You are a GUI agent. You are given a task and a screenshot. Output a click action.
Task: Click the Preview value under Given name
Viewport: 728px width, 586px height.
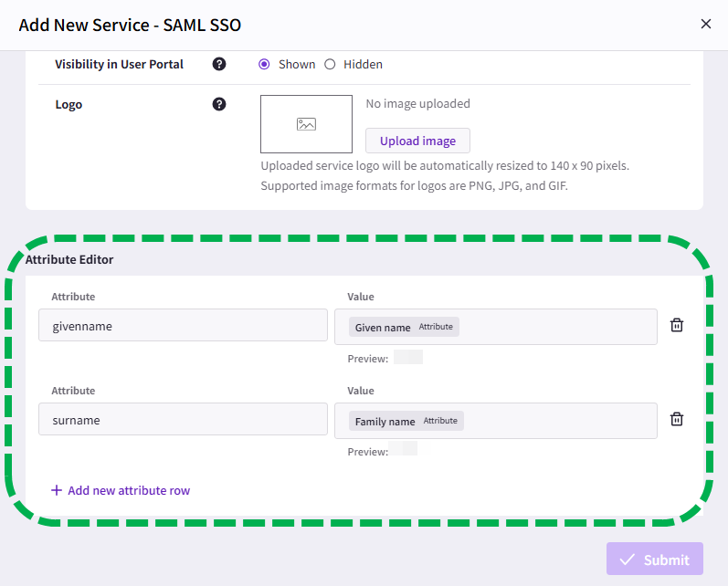(x=407, y=358)
